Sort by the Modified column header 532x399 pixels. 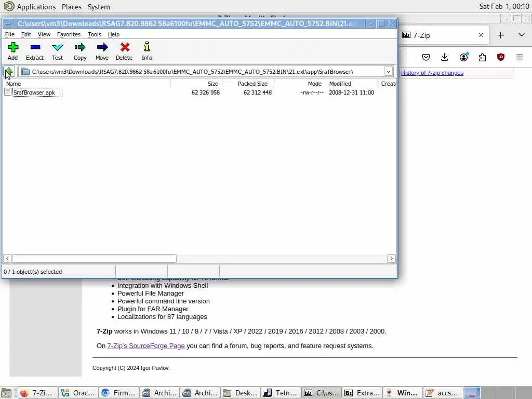coord(352,84)
